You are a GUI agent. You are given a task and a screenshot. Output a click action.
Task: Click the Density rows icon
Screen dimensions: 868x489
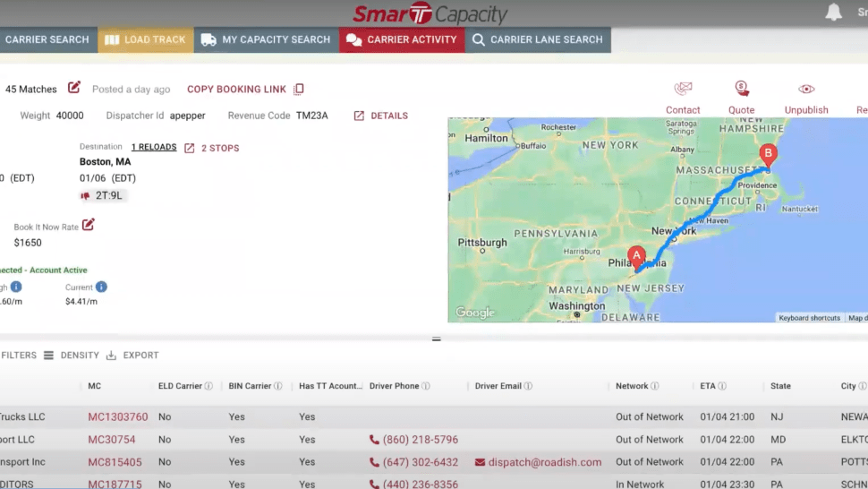tap(48, 355)
